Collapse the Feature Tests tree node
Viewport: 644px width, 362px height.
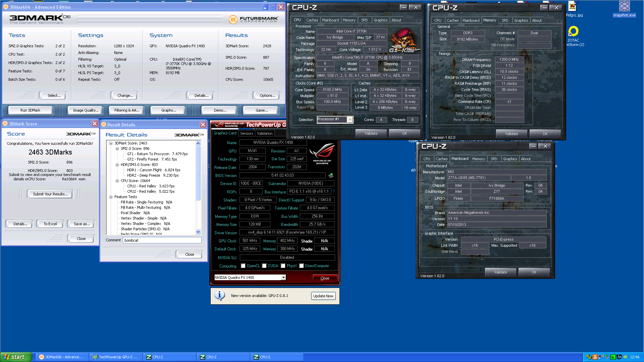(111, 197)
